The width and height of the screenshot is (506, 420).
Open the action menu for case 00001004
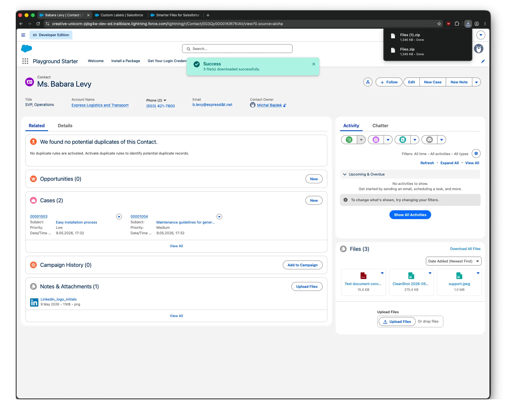(219, 217)
